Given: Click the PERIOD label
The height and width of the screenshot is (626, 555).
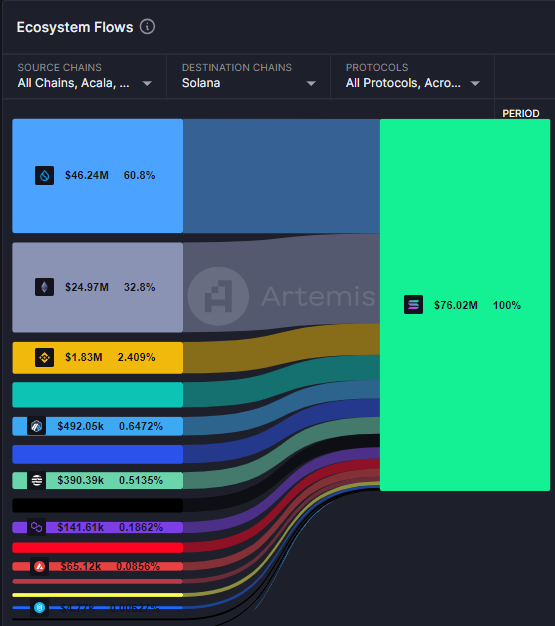Looking at the screenshot, I should pos(521,113).
